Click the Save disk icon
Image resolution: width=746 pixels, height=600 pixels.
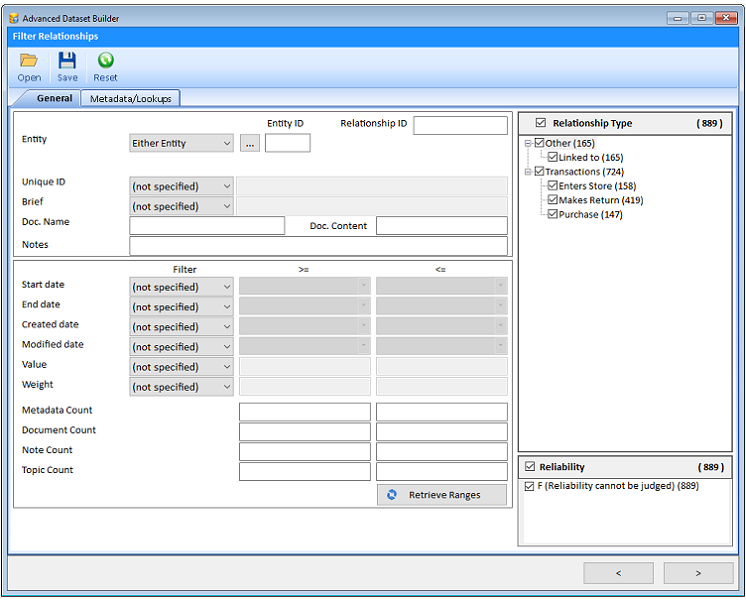67,61
